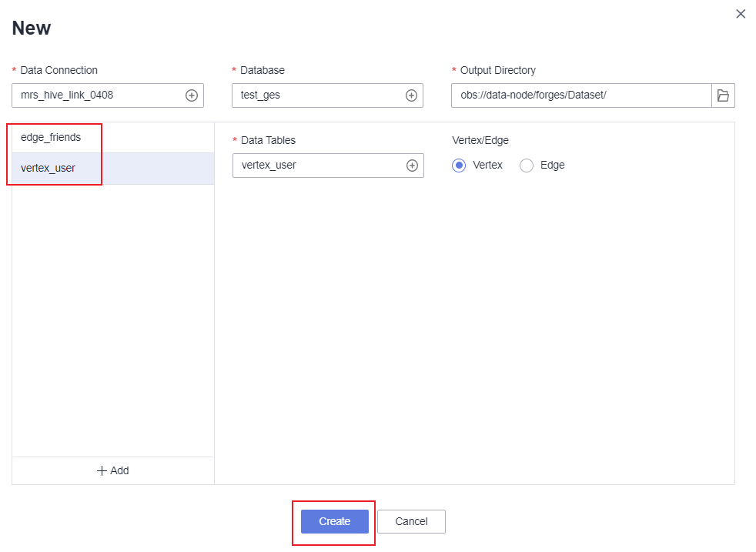Click the Data Connection field label
This screenshot has width=756, height=552.
click(x=59, y=70)
